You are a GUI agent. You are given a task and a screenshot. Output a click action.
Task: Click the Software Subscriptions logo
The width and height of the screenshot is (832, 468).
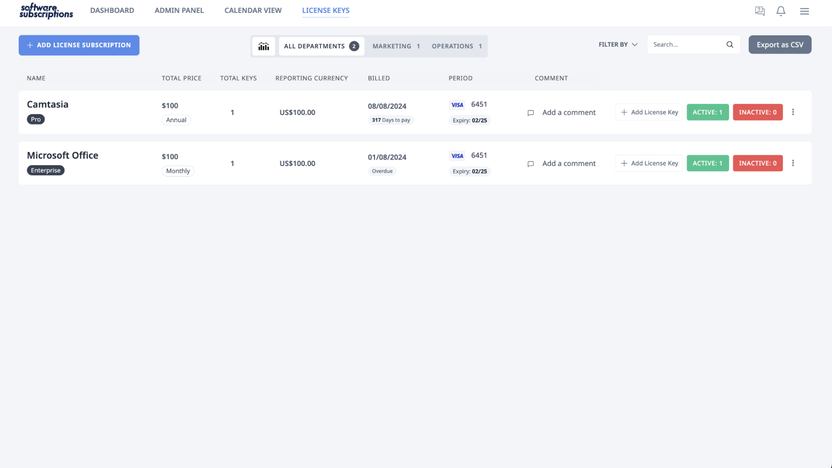coord(46,11)
